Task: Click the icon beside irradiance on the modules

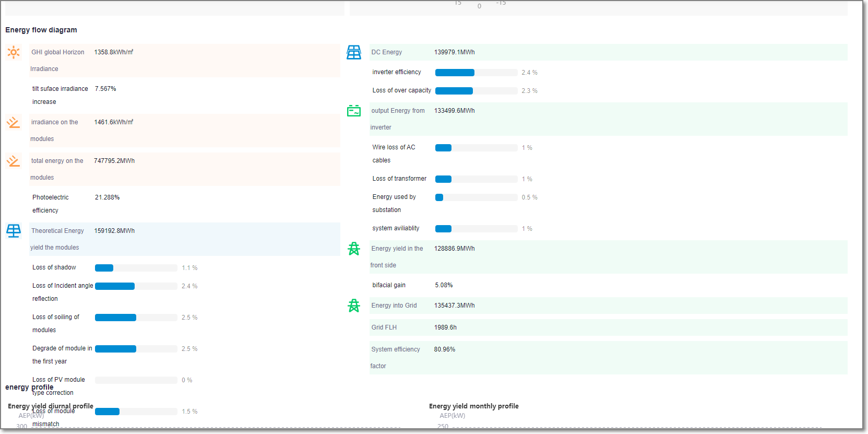Action: point(14,122)
